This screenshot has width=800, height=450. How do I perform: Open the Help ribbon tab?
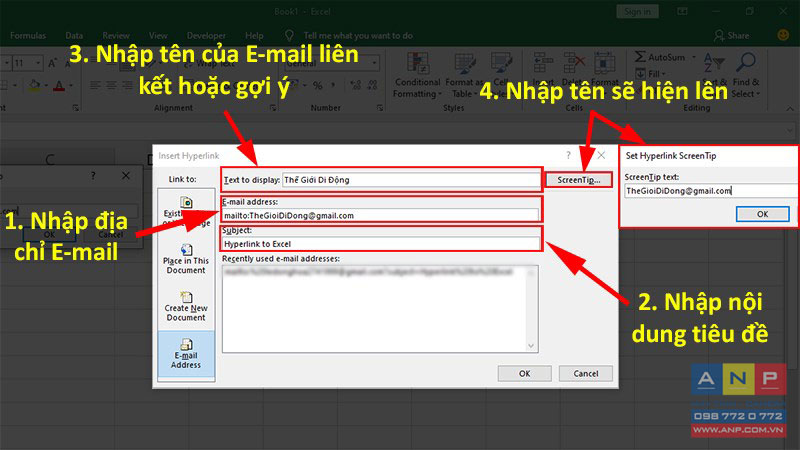point(254,35)
